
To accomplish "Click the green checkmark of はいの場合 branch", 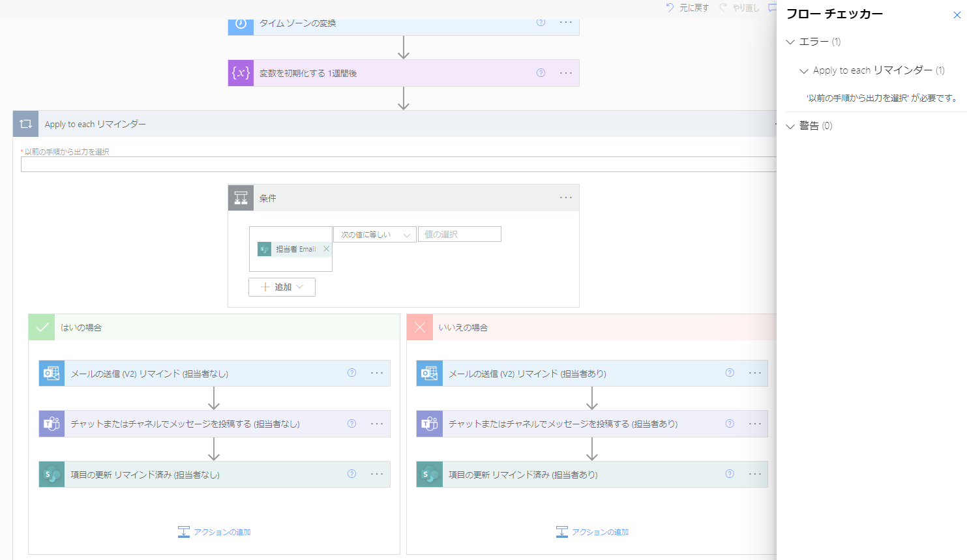I will [42, 327].
